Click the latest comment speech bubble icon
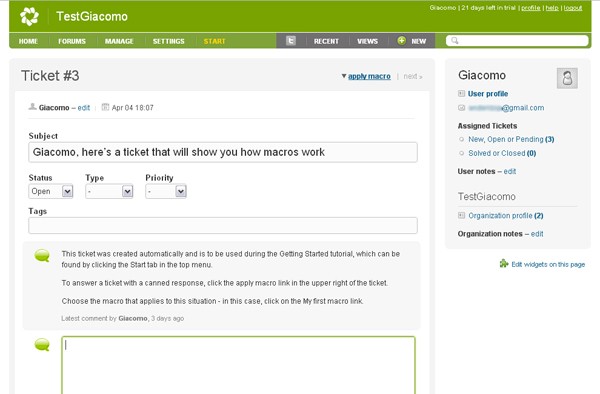Screen dimensions: 600x394 click(x=42, y=256)
